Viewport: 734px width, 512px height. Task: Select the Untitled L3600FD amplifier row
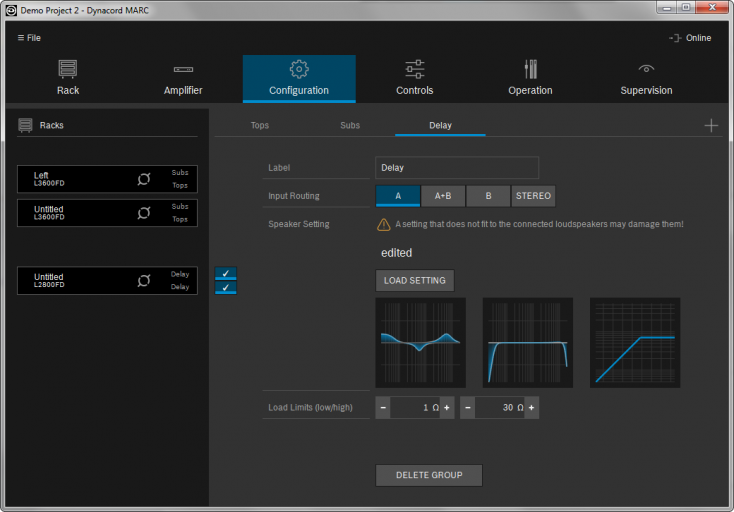pos(107,213)
